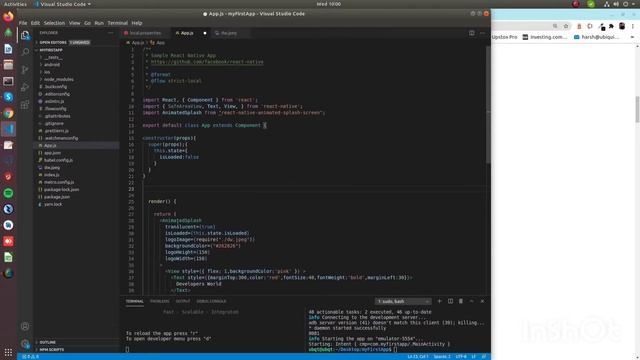The width and height of the screenshot is (640, 360).
Task: Click the Activities button in top bar
Action: pyautogui.click(x=15, y=4)
